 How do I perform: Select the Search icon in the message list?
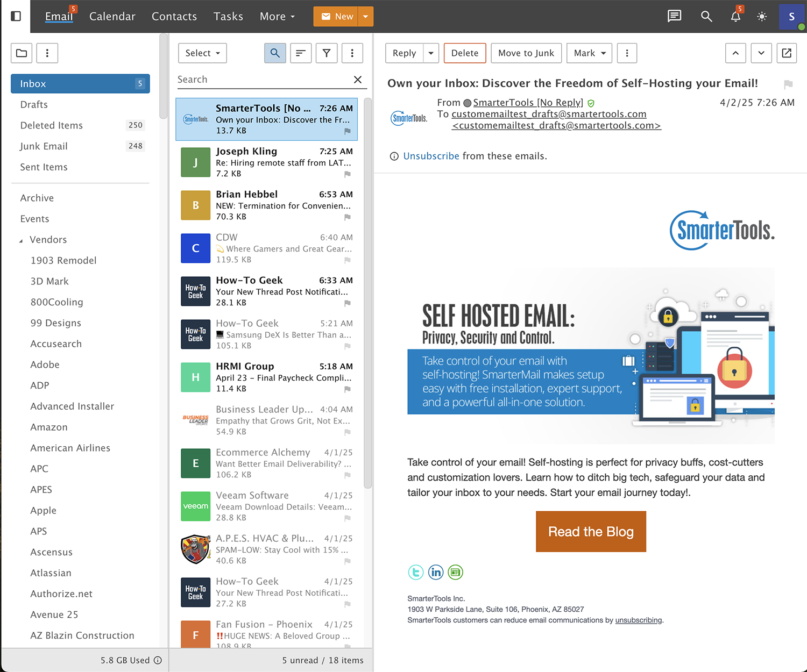[x=275, y=53]
